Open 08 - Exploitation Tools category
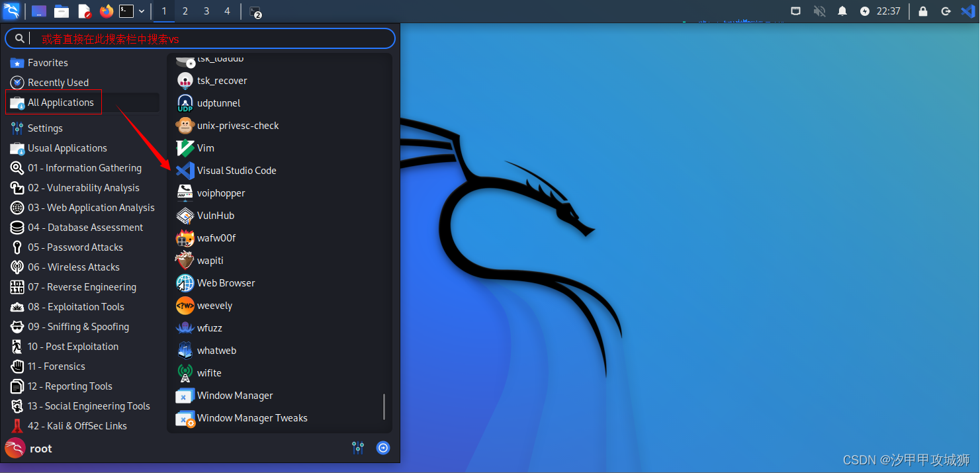The width and height of the screenshot is (980, 473). tap(84, 307)
